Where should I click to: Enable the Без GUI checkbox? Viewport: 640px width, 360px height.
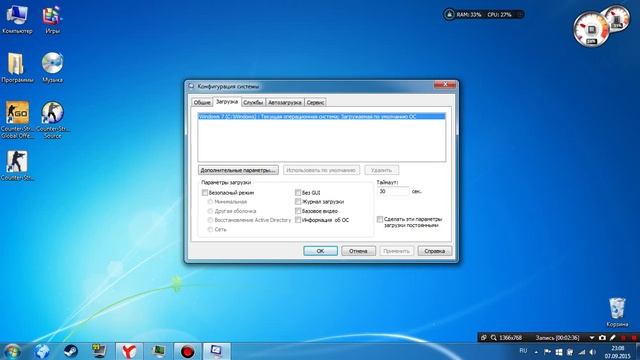pyautogui.click(x=298, y=192)
